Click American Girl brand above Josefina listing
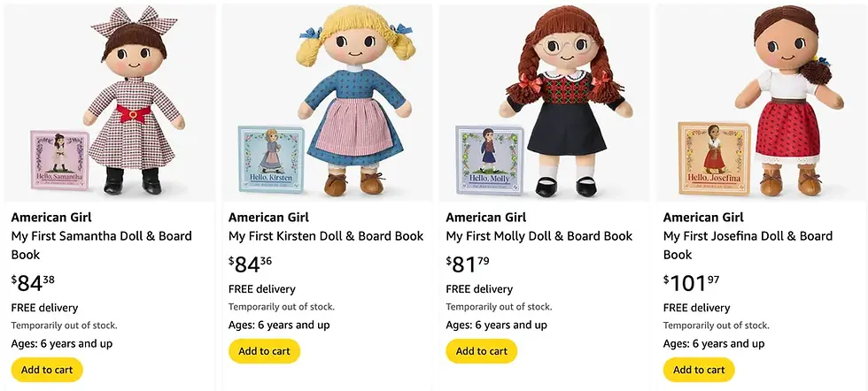The width and height of the screenshot is (868, 391). point(703,217)
